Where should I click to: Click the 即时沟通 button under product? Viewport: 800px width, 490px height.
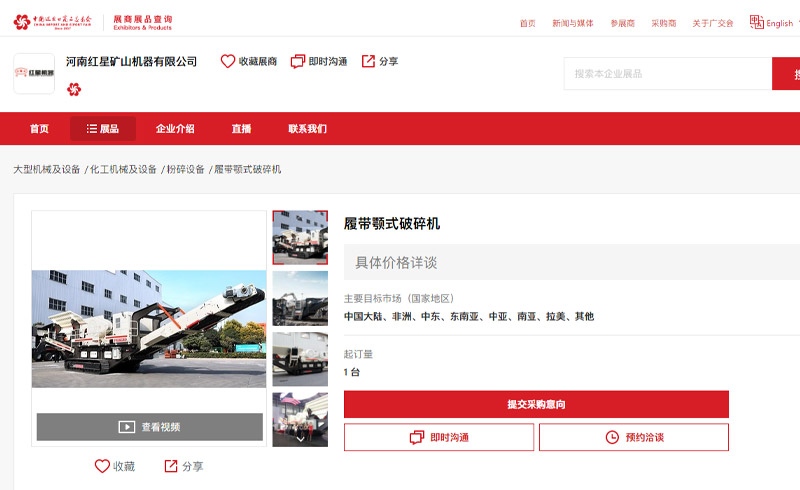tap(438, 437)
